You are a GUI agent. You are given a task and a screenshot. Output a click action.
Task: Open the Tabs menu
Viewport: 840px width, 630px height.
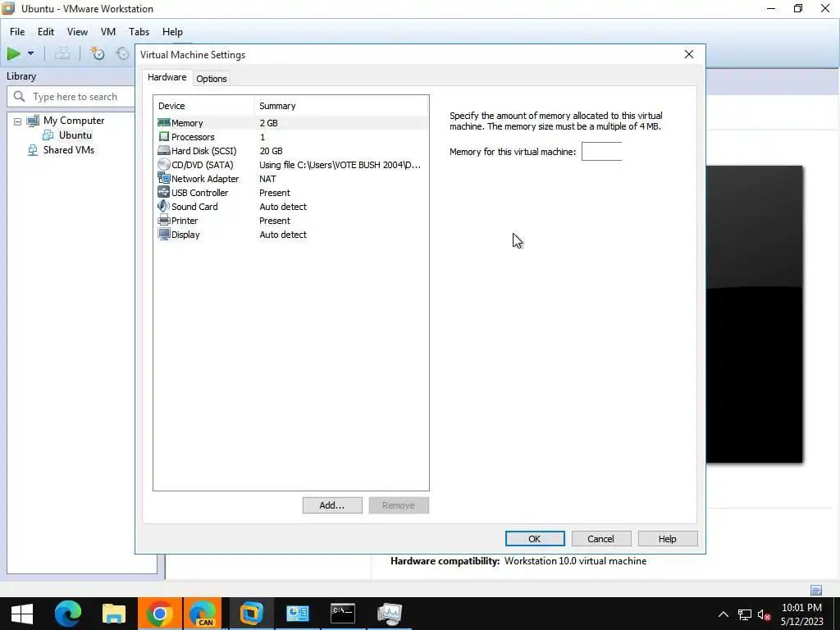click(x=139, y=32)
